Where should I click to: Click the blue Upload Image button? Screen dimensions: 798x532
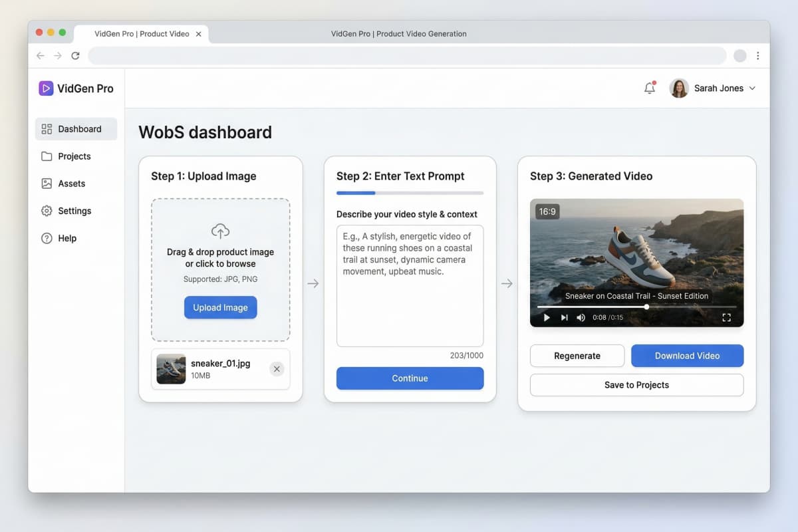tap(220, 307)
